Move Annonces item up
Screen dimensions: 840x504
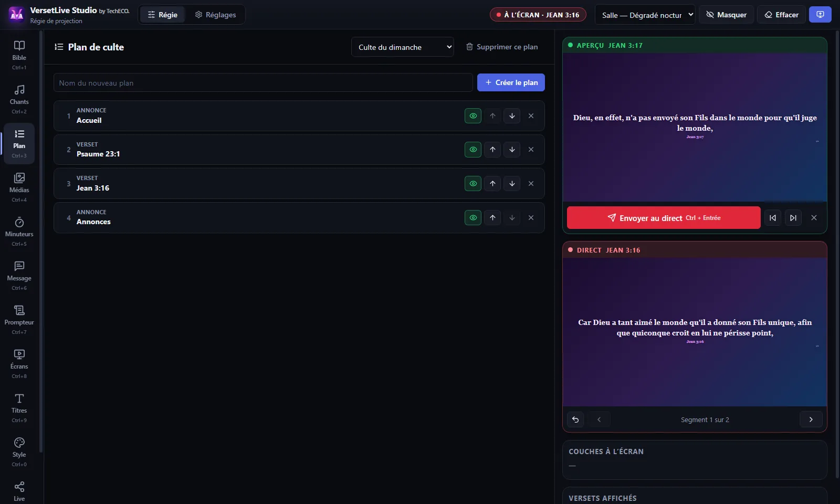click(492, 218)
